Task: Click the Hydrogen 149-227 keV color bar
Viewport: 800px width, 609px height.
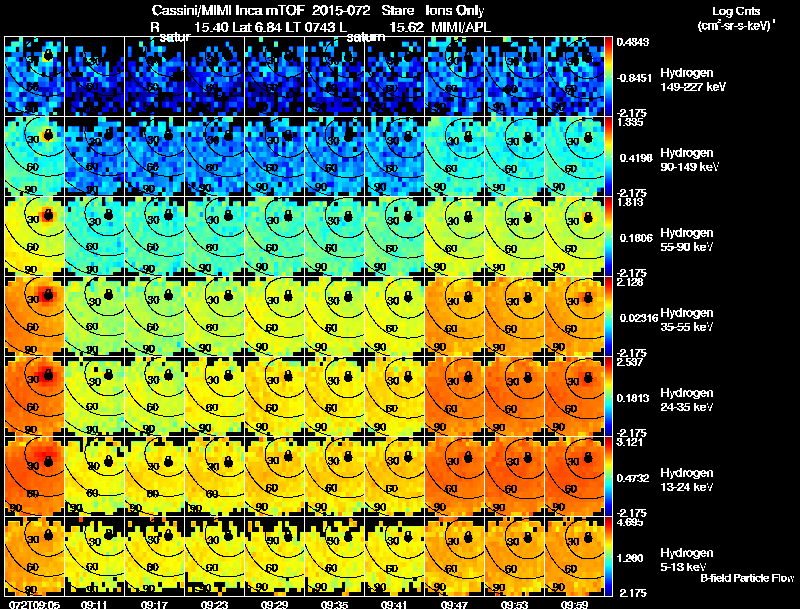Action: click(608, 76)
